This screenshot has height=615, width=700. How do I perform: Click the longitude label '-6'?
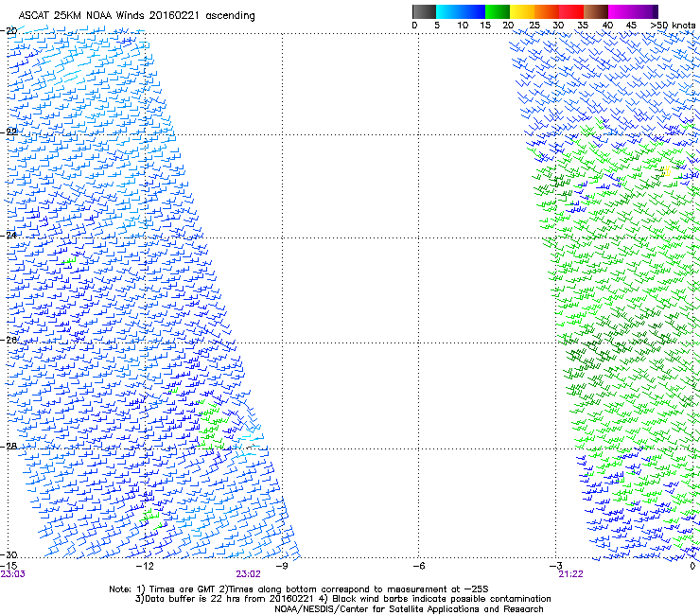419,566
